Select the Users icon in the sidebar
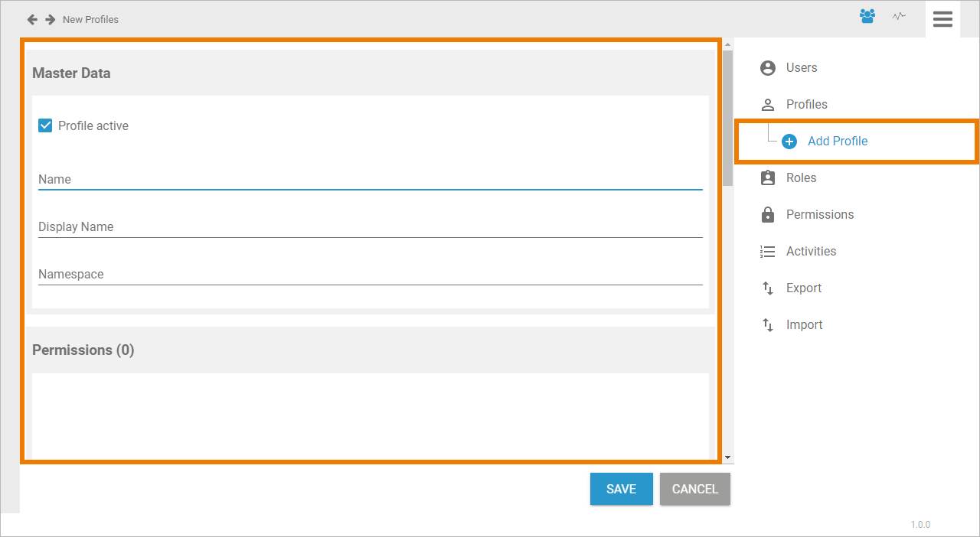Screen dimensions: 980x537 767,67
